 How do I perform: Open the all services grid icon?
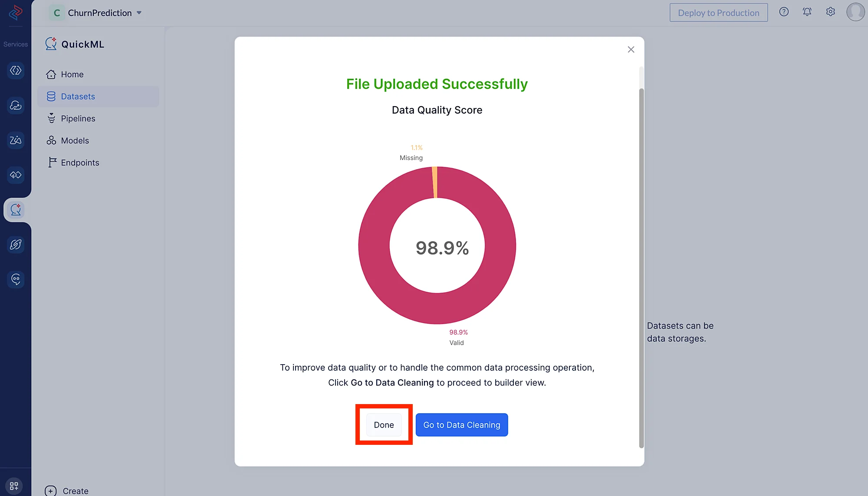coord(14,486)
